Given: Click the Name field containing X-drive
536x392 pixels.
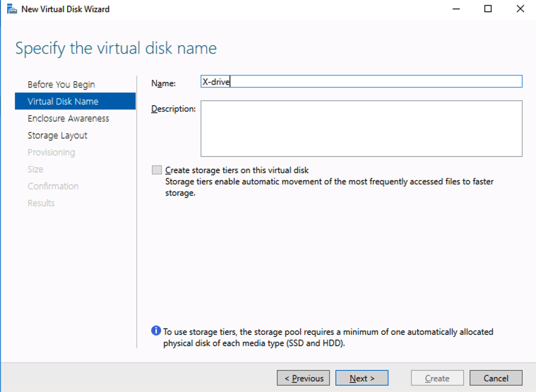Looking at the screenshot, I should point(361,82).
